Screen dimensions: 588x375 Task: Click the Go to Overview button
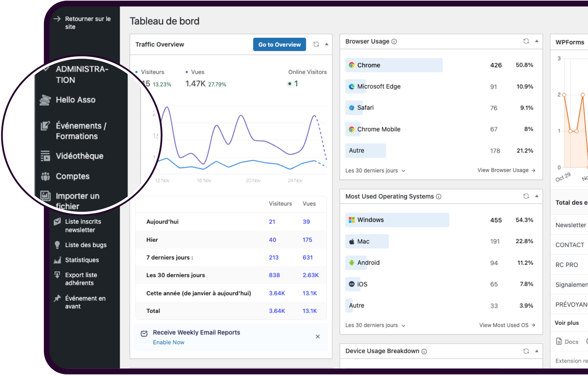click(x=279, y=45)
